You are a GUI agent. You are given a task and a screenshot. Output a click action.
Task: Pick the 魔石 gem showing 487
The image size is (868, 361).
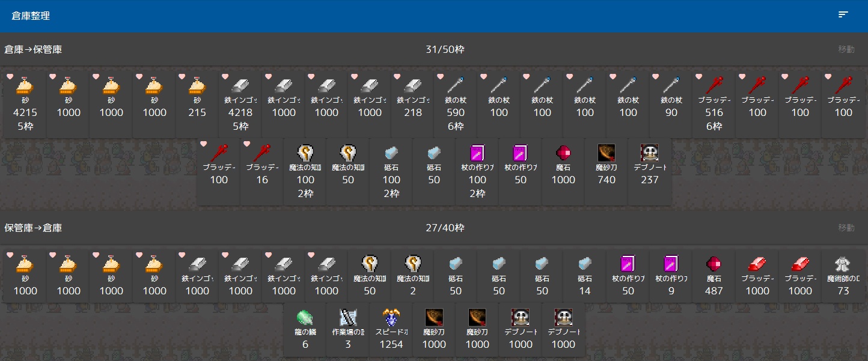click(x=714, y=276)
